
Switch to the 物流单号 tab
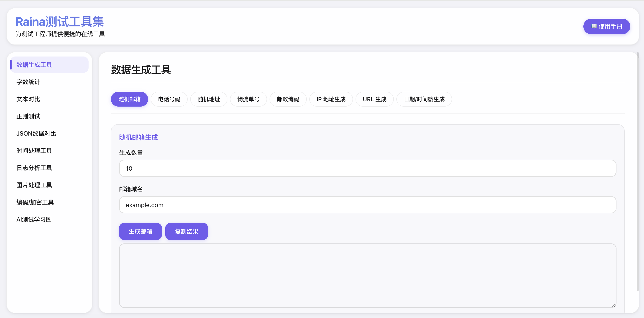coord(248,99)
